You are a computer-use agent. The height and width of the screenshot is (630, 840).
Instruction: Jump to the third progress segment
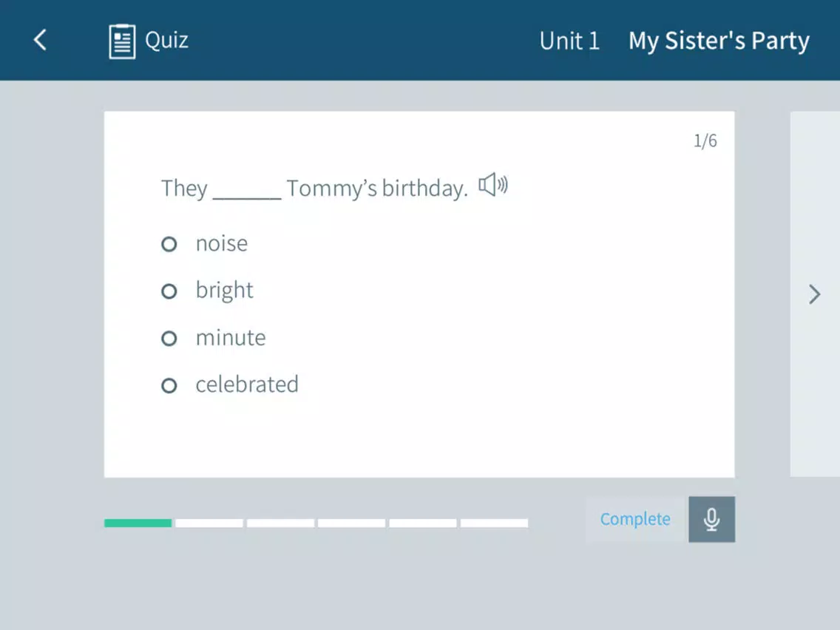click(280, 523)
